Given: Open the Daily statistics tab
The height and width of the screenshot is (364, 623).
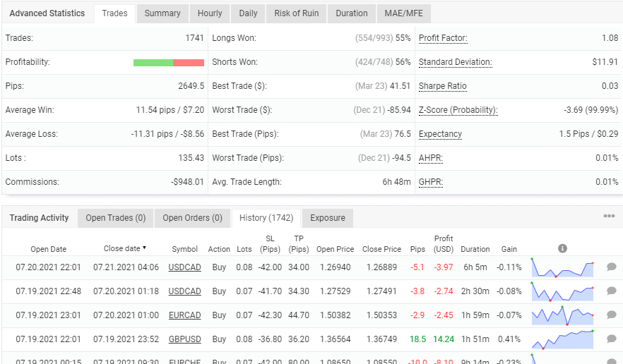Looking at the screenshot, I should tap(249, 13).
